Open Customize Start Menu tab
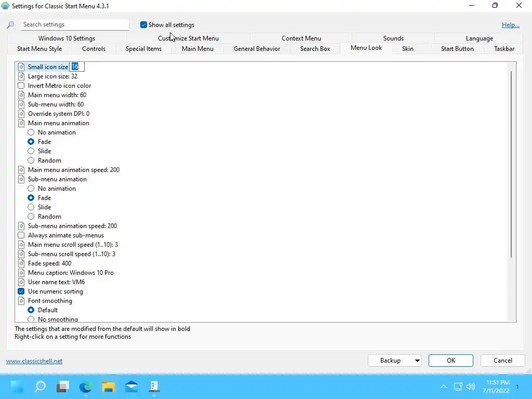Viewport: 532px width, 399px height. pyautogui.click(x=188, y=38)
